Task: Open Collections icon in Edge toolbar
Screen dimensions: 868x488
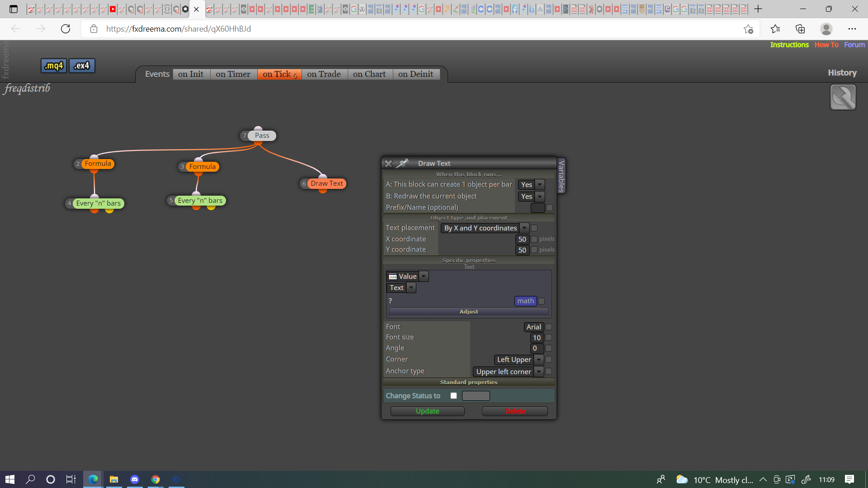Action: (x=800, y=29)
